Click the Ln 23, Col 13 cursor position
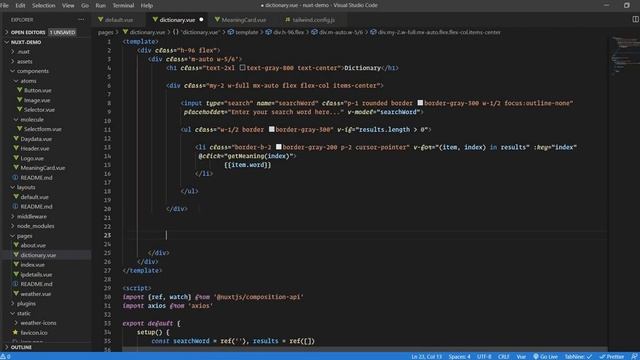Viewport: 640px width, 360px height. coord(426,356)
